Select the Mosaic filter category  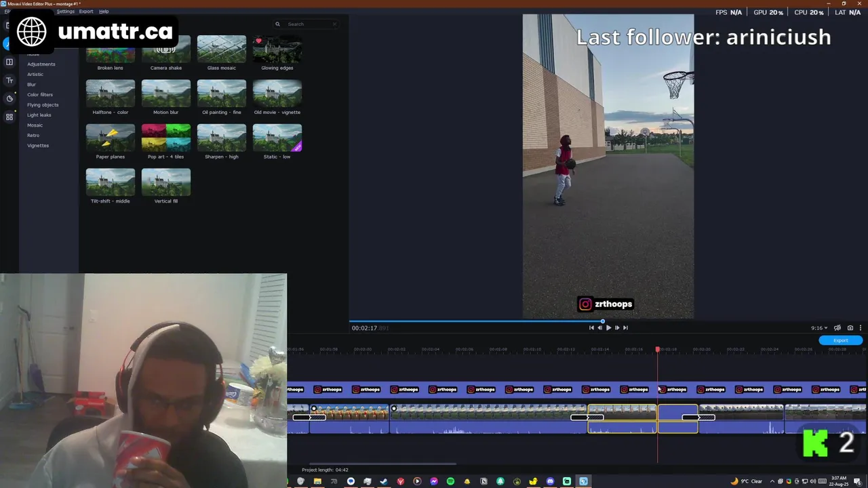click(35, 125)
